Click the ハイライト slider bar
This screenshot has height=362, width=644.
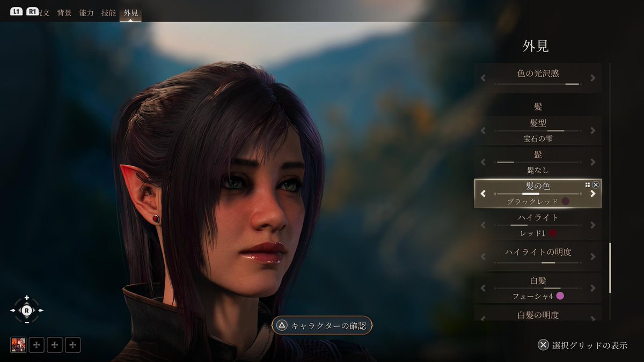538,225
